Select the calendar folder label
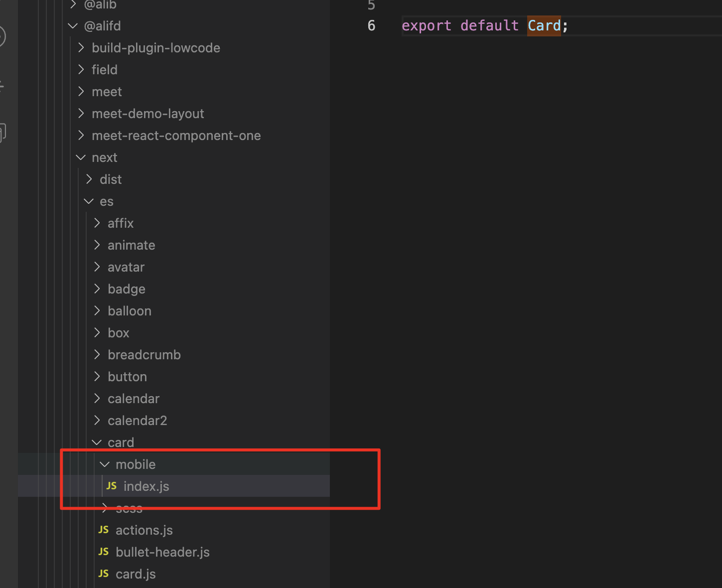 [134, 399]
